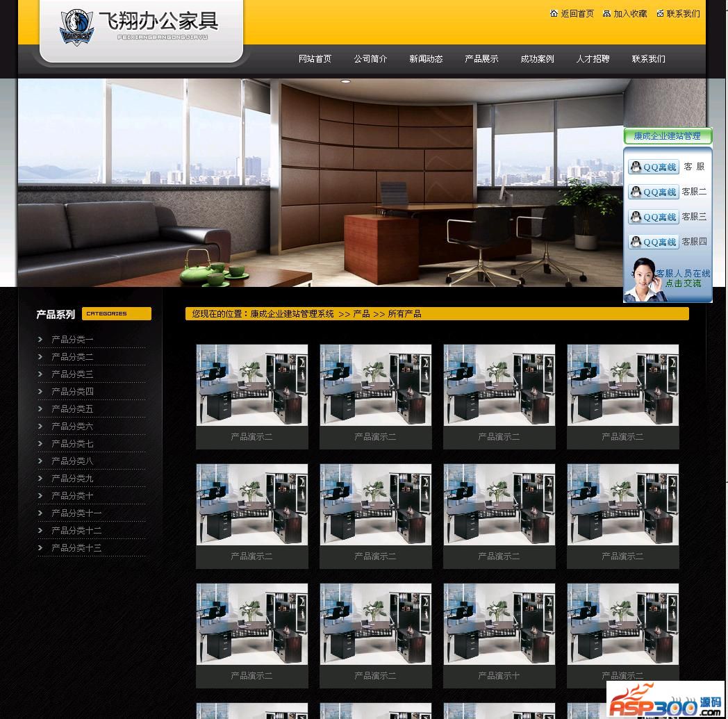Click the arrow icon before 产品分类四

pyautogui.click(x=40, y=391)
